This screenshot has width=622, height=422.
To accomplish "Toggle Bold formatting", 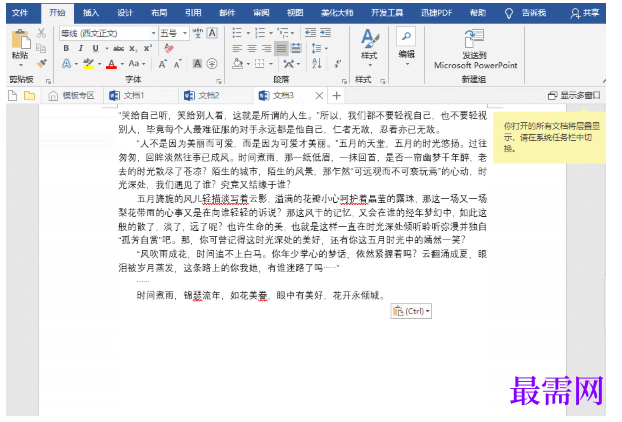I will (x=67, y=48).
